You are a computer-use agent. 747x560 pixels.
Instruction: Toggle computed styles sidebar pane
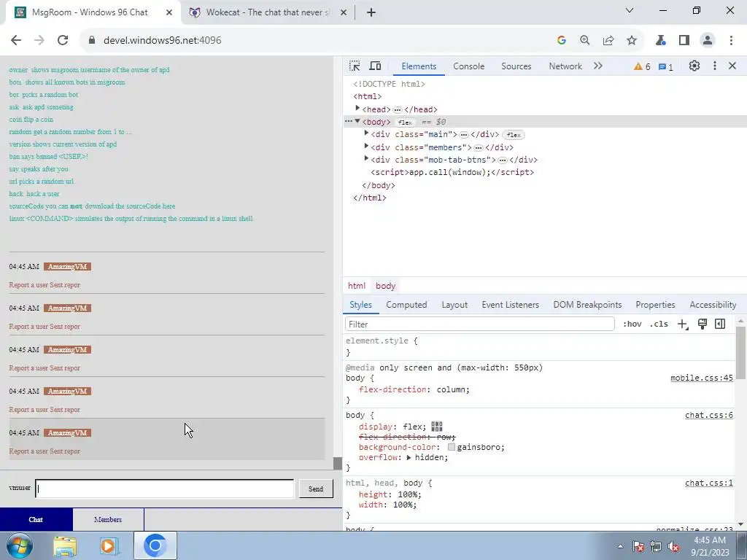click(720, 324)
